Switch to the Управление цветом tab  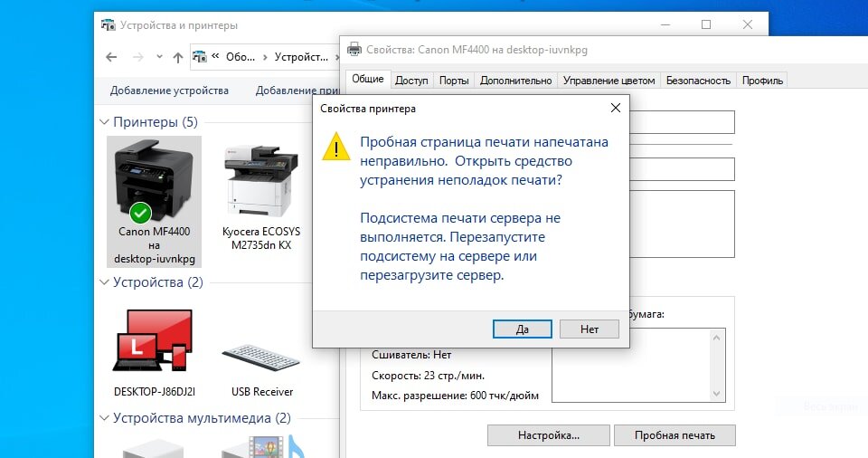(609, 81)
